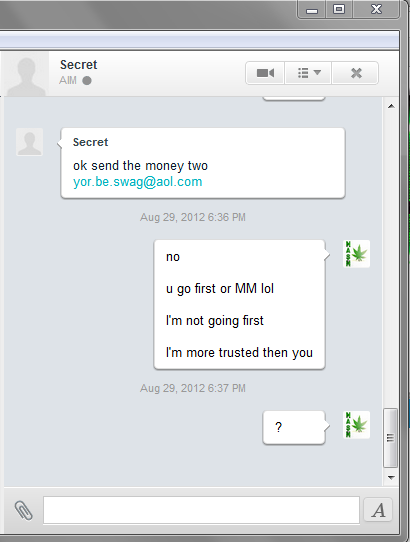Click into the message input box

pyautogui.click(x=201, y=510)
